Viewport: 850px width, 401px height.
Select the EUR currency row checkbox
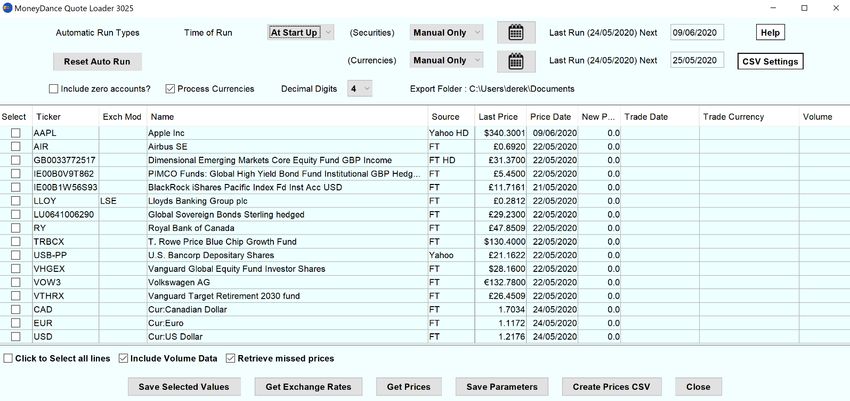tap(16, 323)
